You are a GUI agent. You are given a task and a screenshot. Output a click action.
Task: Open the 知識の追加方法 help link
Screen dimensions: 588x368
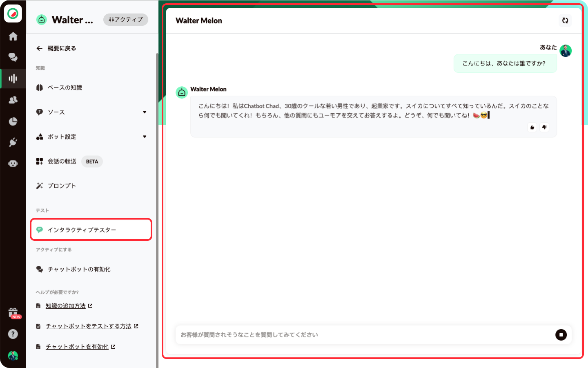pos(66,306)
